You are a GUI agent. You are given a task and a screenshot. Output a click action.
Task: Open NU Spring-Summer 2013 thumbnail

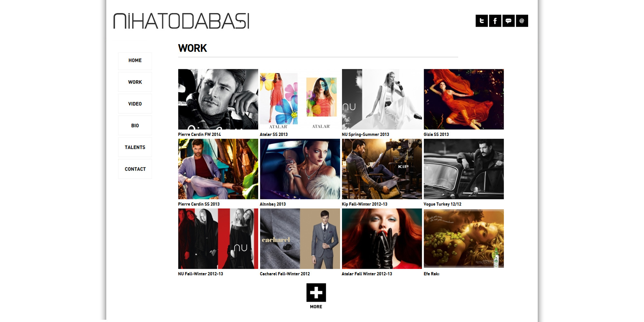382,99
